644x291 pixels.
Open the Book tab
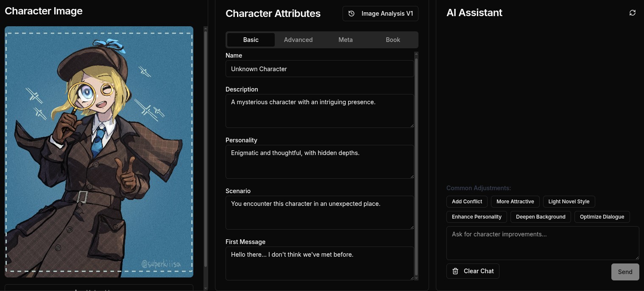[393, 40]
